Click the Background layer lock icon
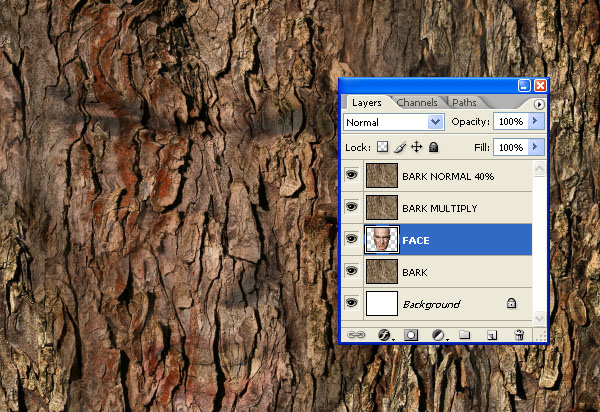Viewport: 600px width, 412px height. coord(511,303)
